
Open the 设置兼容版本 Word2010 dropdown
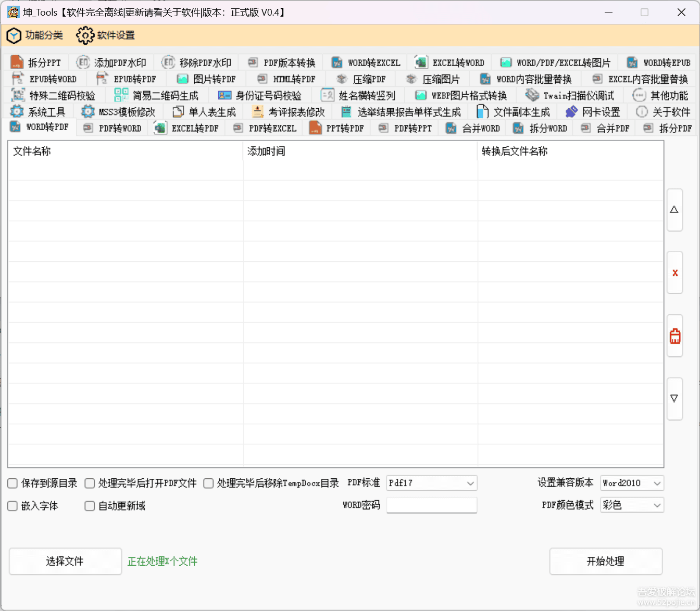657,483
